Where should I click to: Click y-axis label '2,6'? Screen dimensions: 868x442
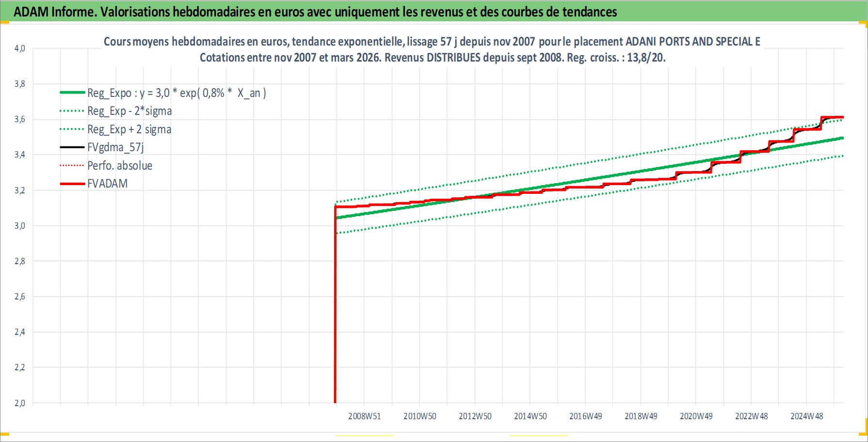point(20,297)
